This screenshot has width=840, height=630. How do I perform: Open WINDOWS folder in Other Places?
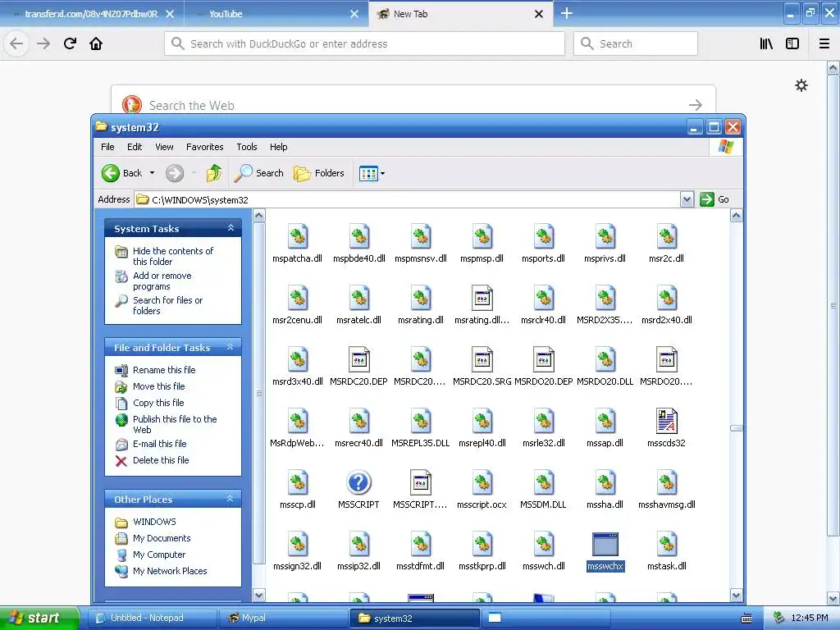154,521
